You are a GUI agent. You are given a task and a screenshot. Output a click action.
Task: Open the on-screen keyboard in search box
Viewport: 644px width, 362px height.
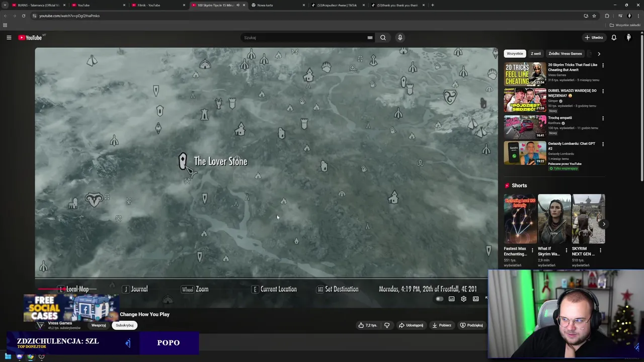[x=370, y=38]
